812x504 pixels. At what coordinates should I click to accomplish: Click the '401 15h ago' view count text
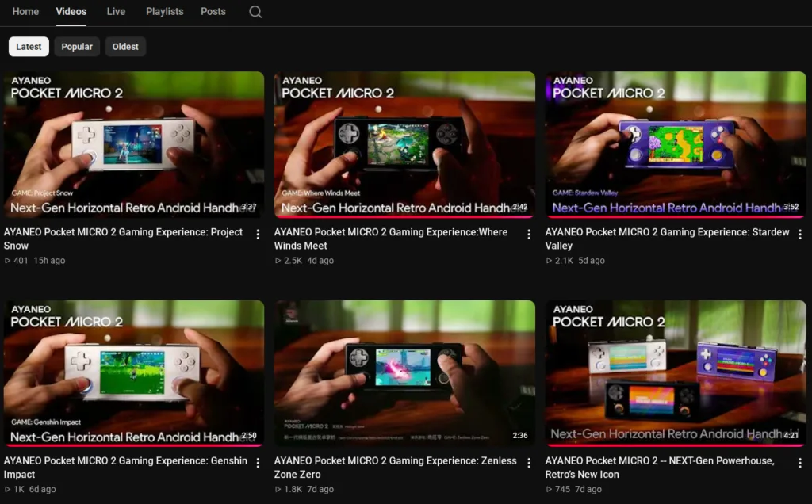click(x=35, y=260)
